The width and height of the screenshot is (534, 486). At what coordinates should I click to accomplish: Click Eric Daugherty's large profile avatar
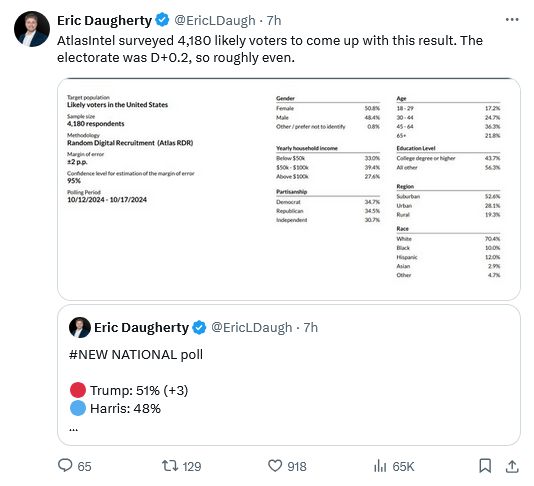(32, 29)
